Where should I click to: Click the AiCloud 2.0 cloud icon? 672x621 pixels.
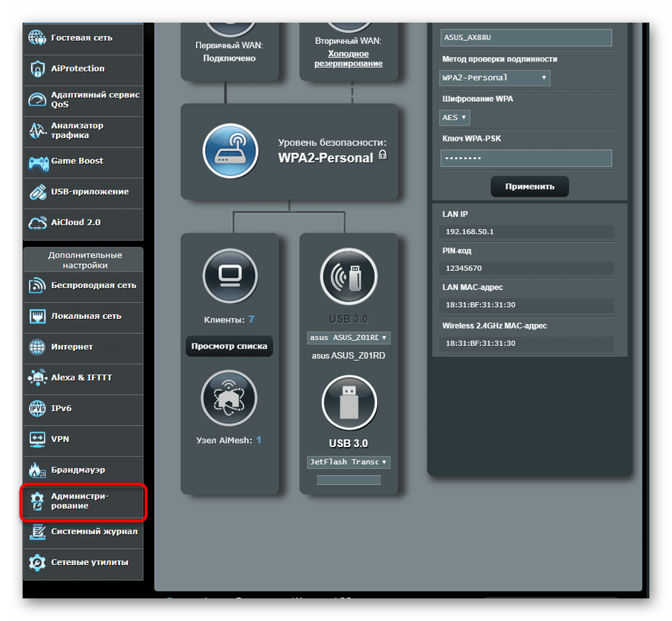pos(37,223)
